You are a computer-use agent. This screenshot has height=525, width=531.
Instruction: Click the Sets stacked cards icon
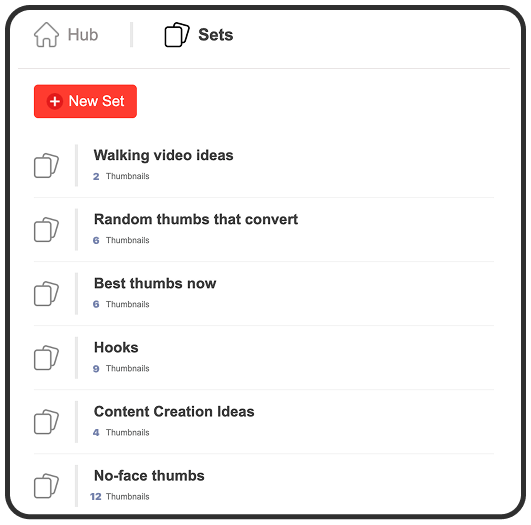(x=177, y=35)
